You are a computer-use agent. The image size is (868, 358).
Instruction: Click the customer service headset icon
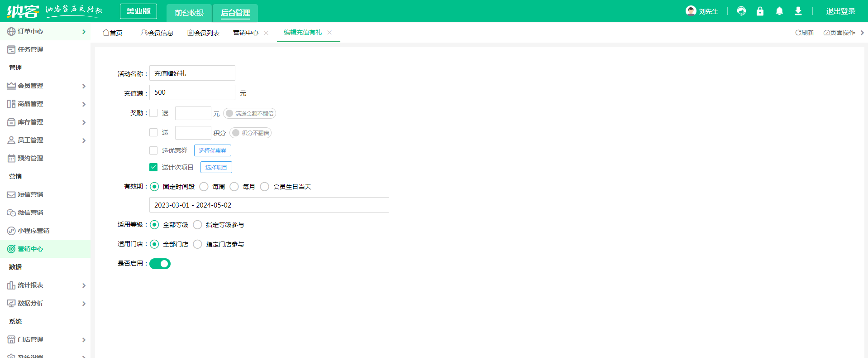tap(741, 11)
